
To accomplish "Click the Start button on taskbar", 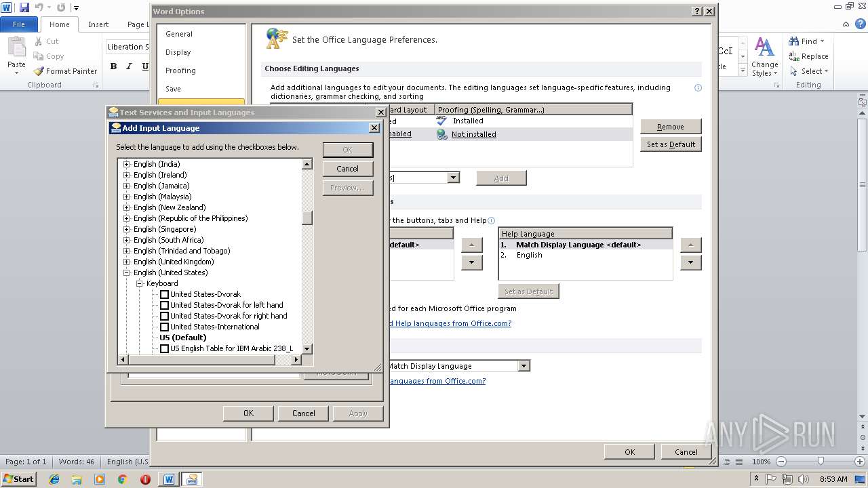I will click(19, 479).
